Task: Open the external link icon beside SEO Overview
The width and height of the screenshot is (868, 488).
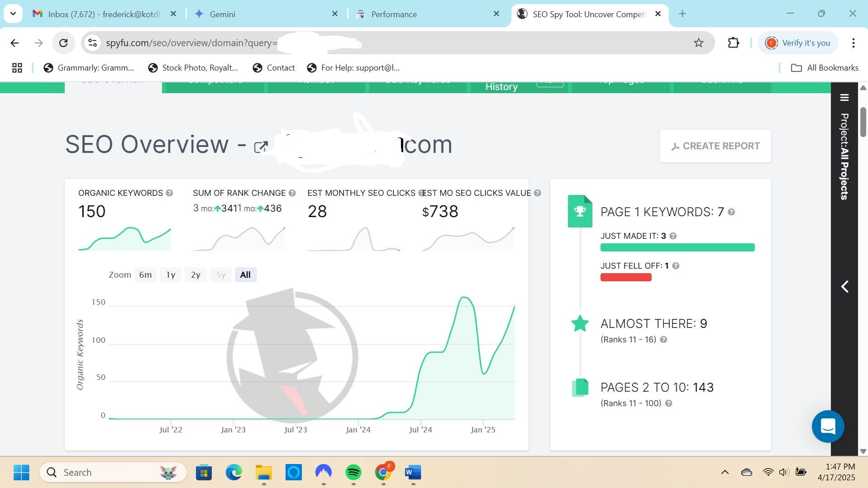Action: click(261, 147)
